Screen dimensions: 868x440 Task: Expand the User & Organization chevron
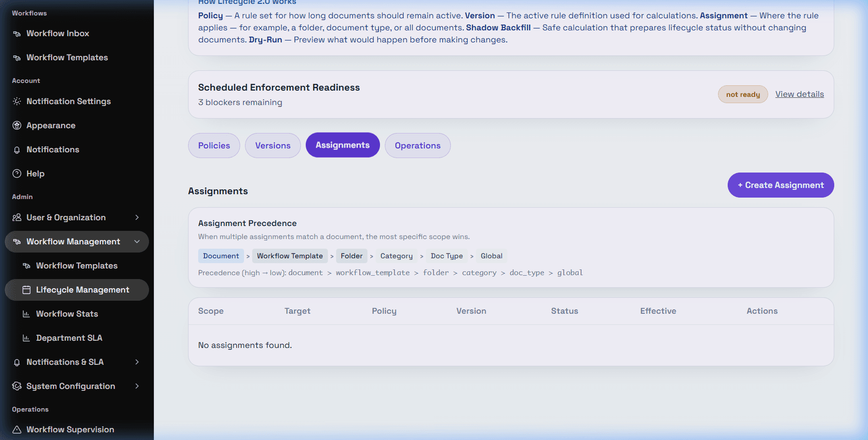click(x=137, y=217)
